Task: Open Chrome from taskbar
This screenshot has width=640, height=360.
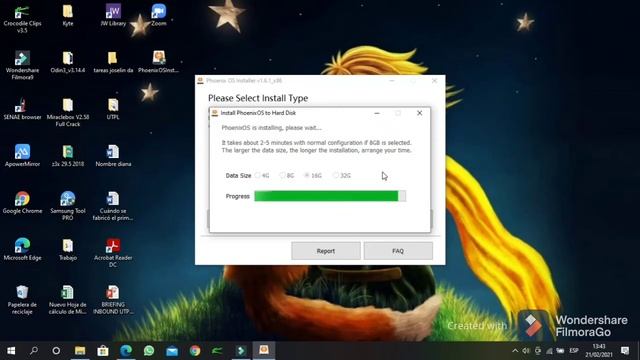Action: click(195, 351)
